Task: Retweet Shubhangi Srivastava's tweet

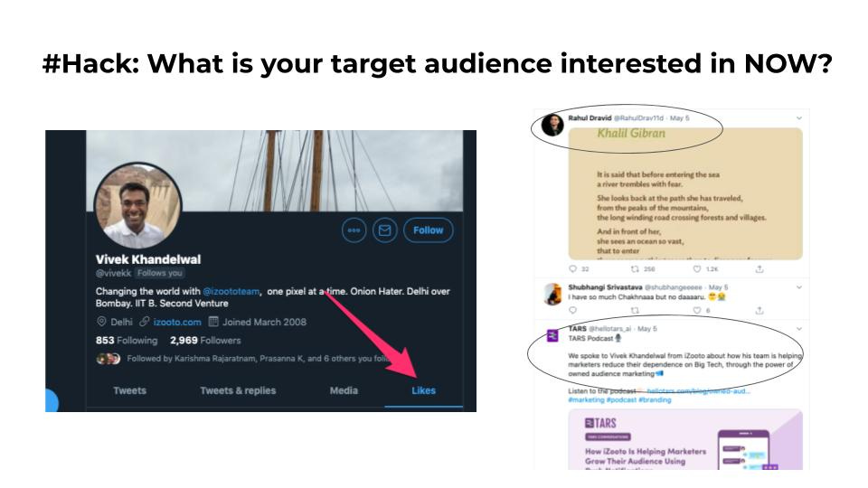Action: (x=635, y=310)
